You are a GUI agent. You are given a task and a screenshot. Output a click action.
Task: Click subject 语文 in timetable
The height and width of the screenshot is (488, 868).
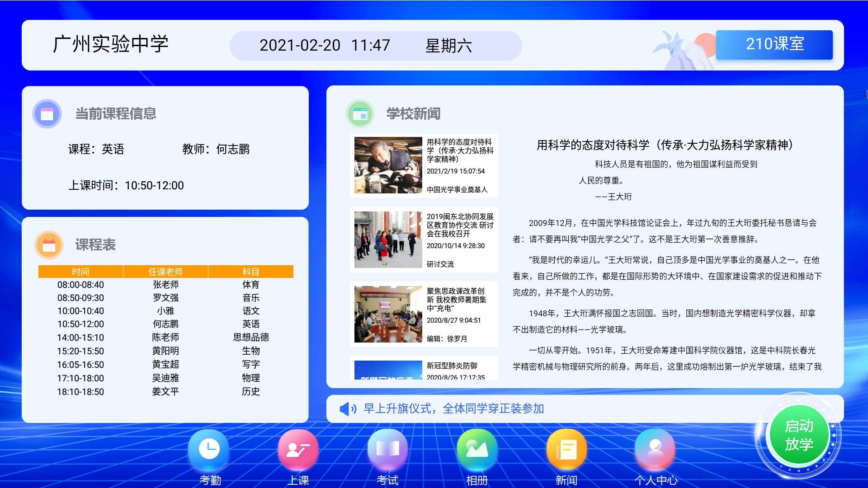(x=251, y=311)
